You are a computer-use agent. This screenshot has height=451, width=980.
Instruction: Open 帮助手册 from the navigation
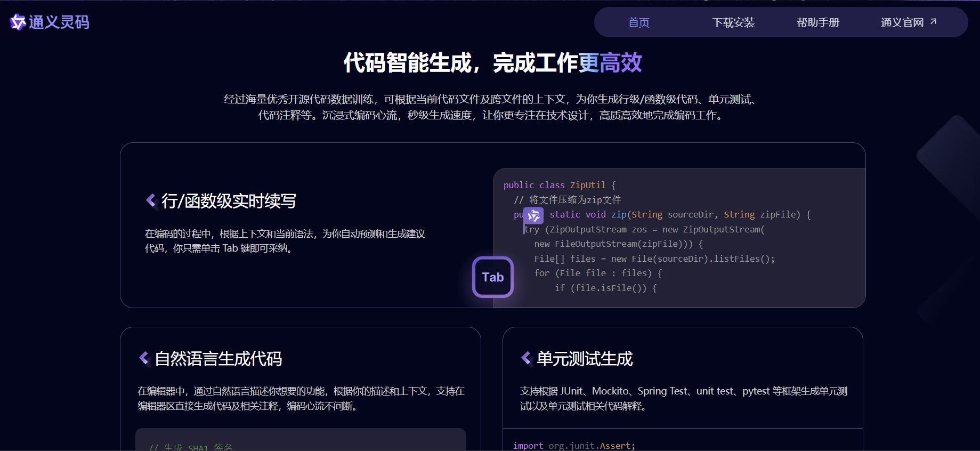coord(817,22)
